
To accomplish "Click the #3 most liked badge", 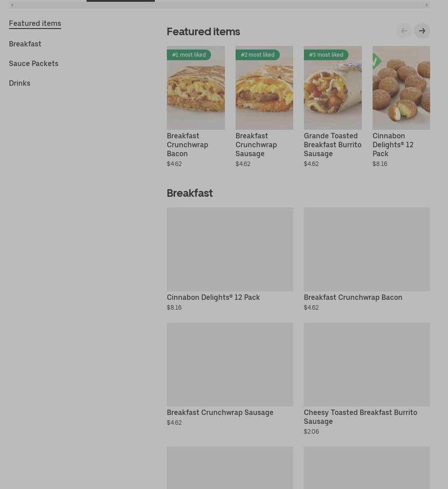I will 326,55.
